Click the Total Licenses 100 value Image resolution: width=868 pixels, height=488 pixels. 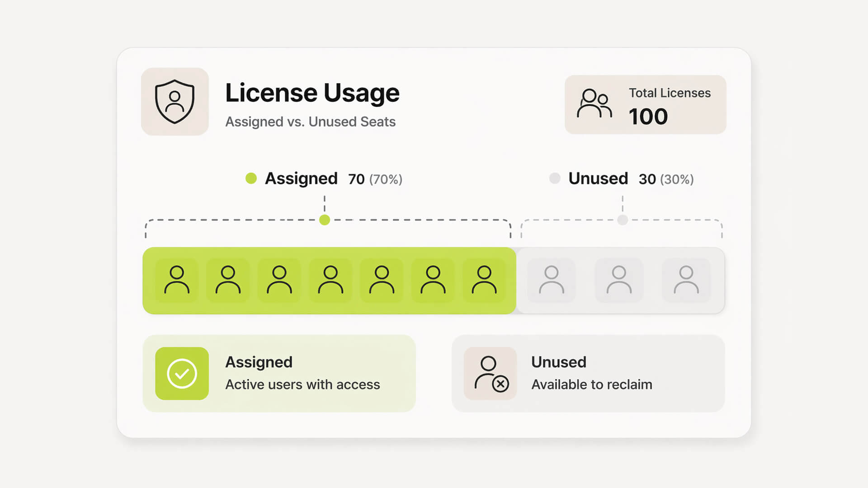tap(648, 116)
